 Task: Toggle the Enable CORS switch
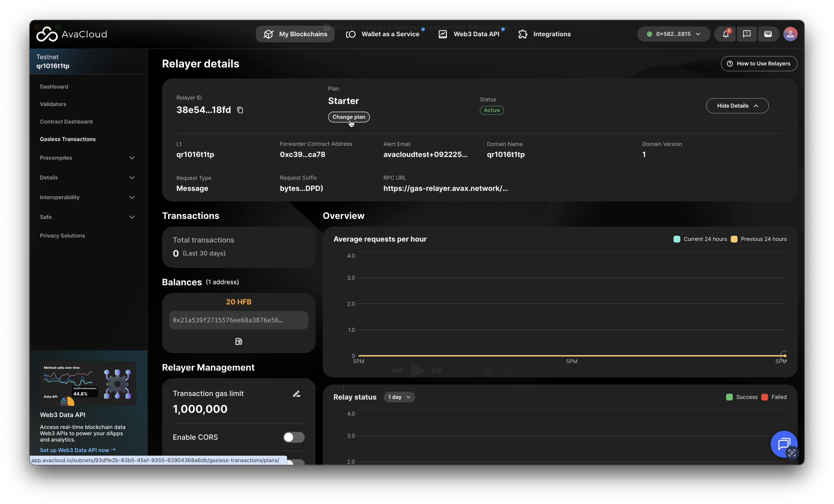tap(294, 437)
